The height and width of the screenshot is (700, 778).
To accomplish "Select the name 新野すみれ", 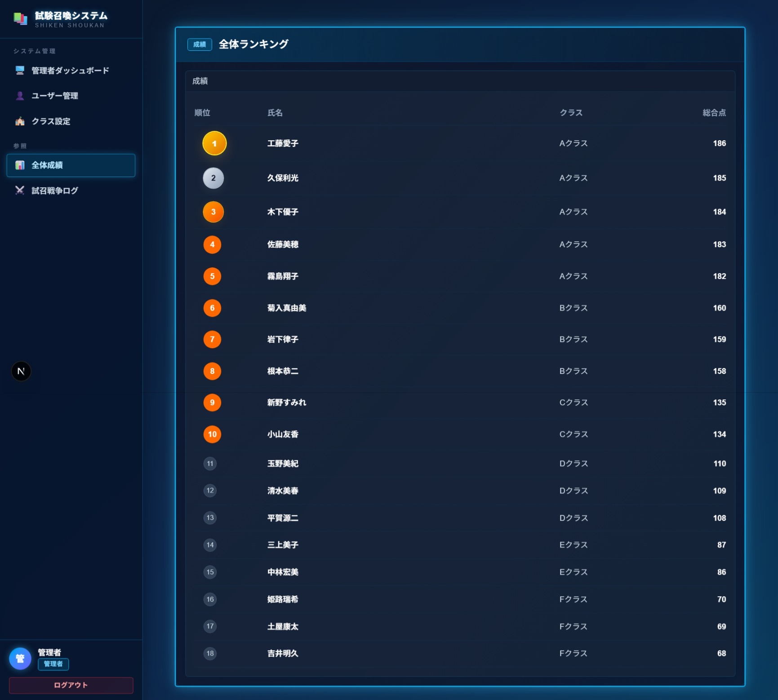I will pos(287,403).
